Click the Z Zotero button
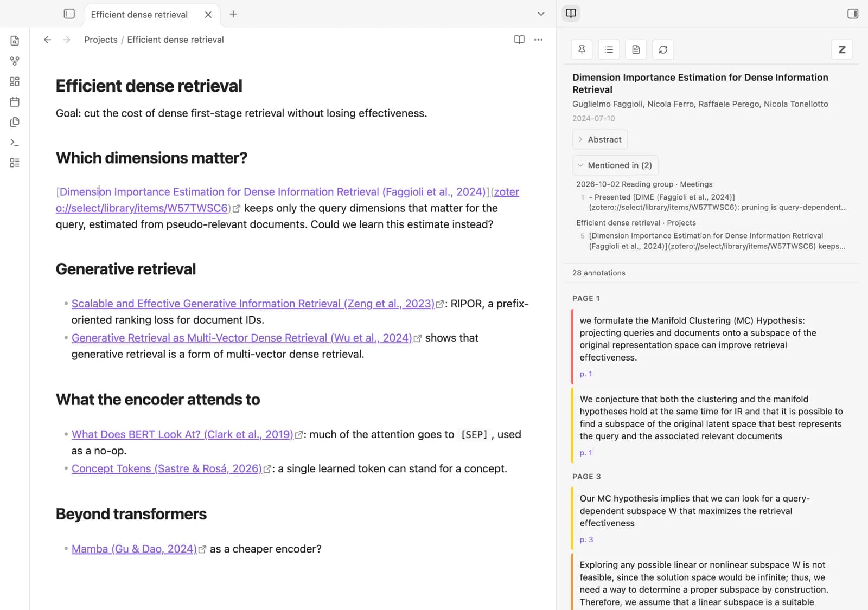 coord(842,49)
